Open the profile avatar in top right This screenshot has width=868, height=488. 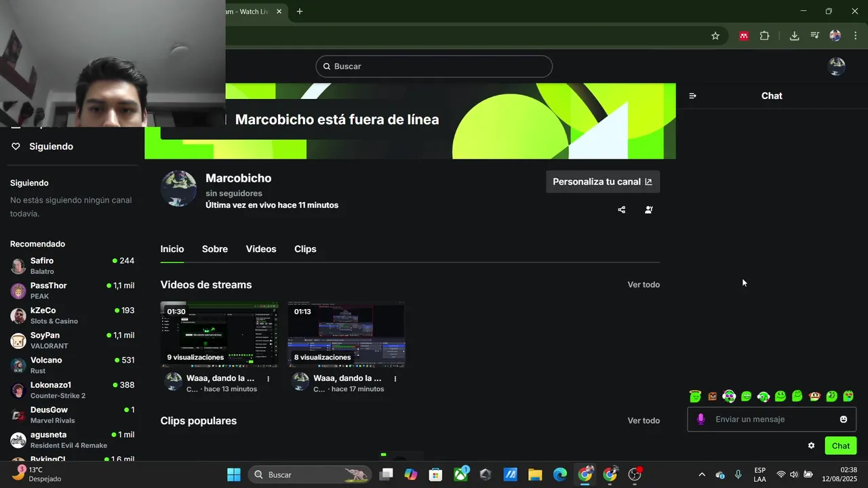[x=837, y=66]
